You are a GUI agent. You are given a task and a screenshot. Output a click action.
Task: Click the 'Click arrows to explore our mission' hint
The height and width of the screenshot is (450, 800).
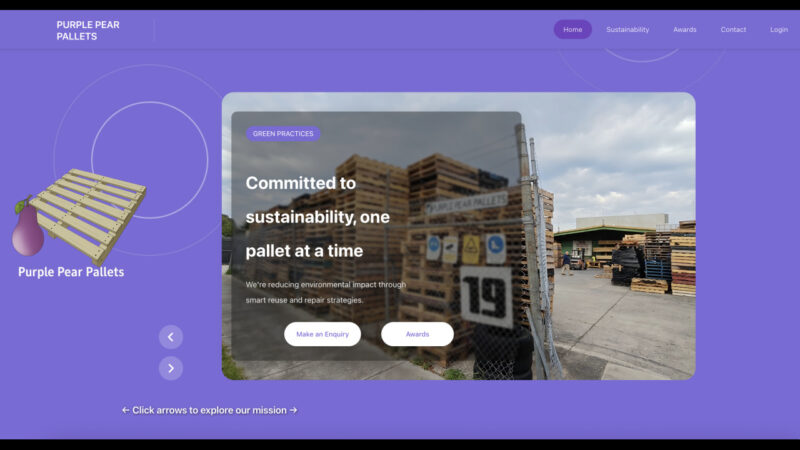(x=210, y=410)
